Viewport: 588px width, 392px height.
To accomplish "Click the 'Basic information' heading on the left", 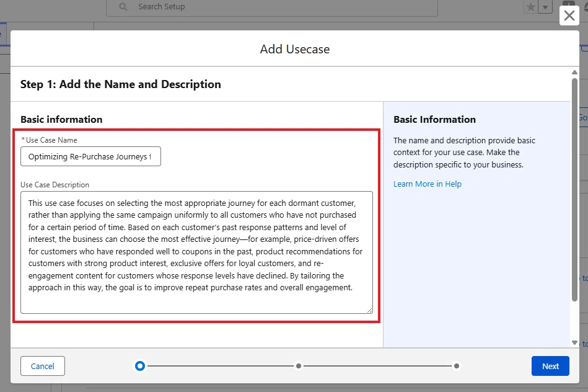I will [x=61, y=120].
